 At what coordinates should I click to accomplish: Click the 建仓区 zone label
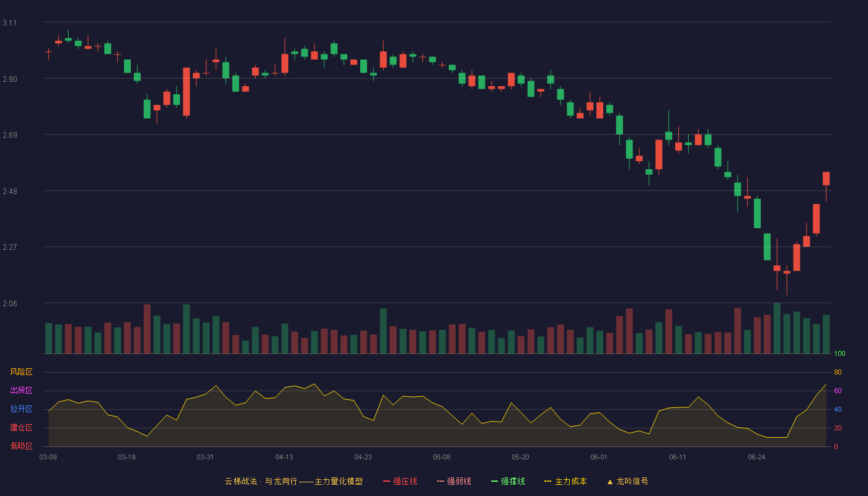[x=21, y=428]
